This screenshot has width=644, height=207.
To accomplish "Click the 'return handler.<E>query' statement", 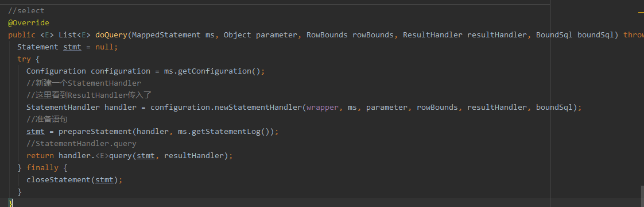I will point(129,156).
